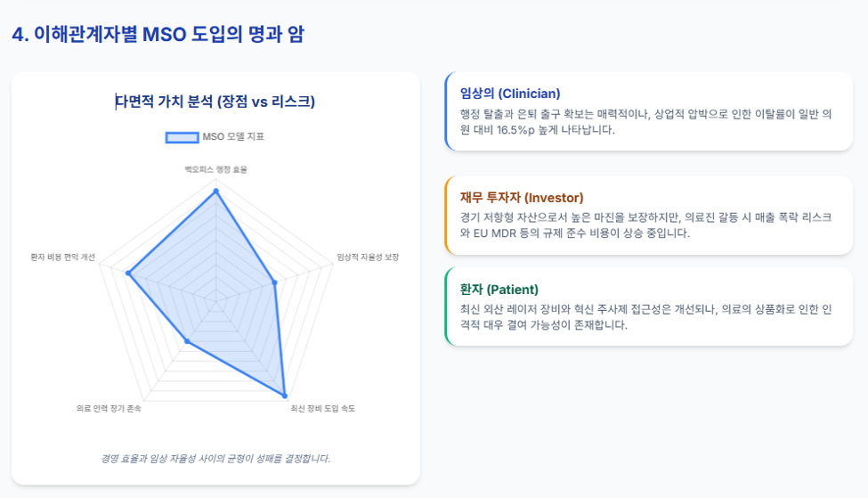The image size is (868, 498).
Task: Click the 재무 투자자 (Investor) card heading
Action: (522, 198)
